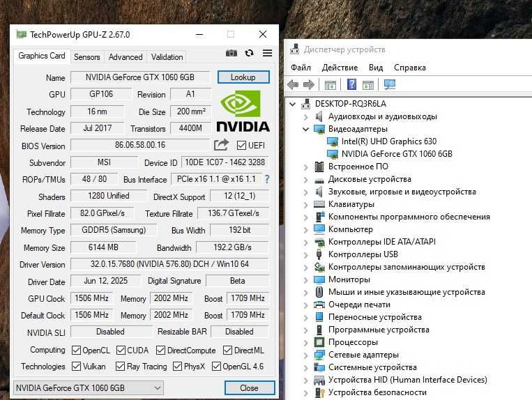Image resolution: width=532 pixels, height=400 pixels.
Task: Click the NVIDIA logo in GPU-Z
Action: pos(243,111)
